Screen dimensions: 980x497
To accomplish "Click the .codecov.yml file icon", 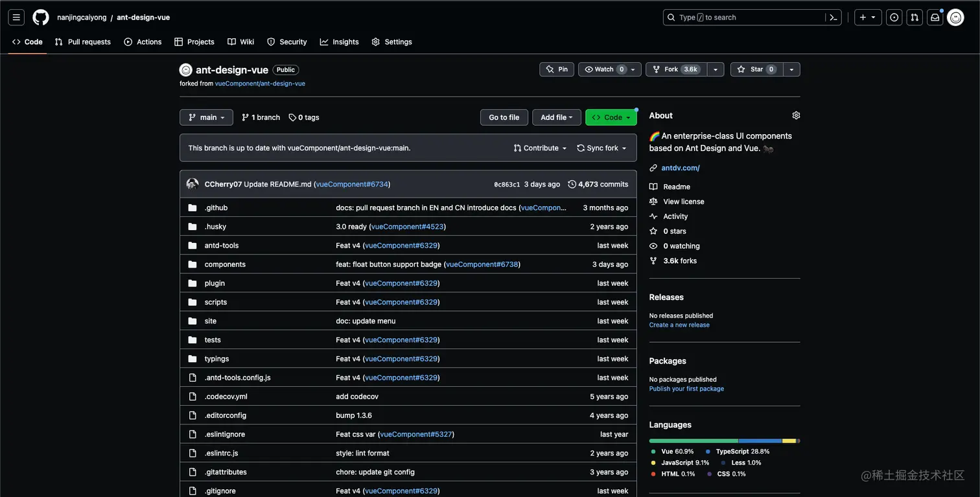I will (192, 397).
